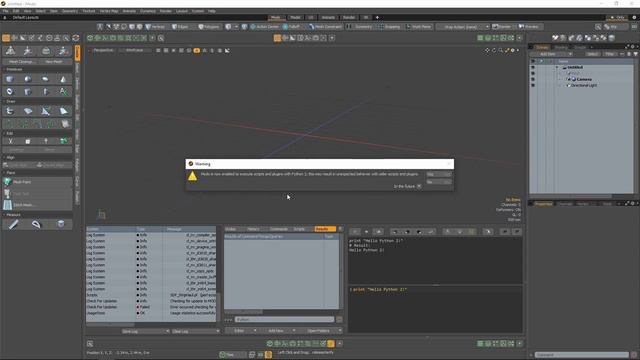This screenshot has width=640, height=360.
Task: Select Edges selection mode
Action: pos(180,27)
